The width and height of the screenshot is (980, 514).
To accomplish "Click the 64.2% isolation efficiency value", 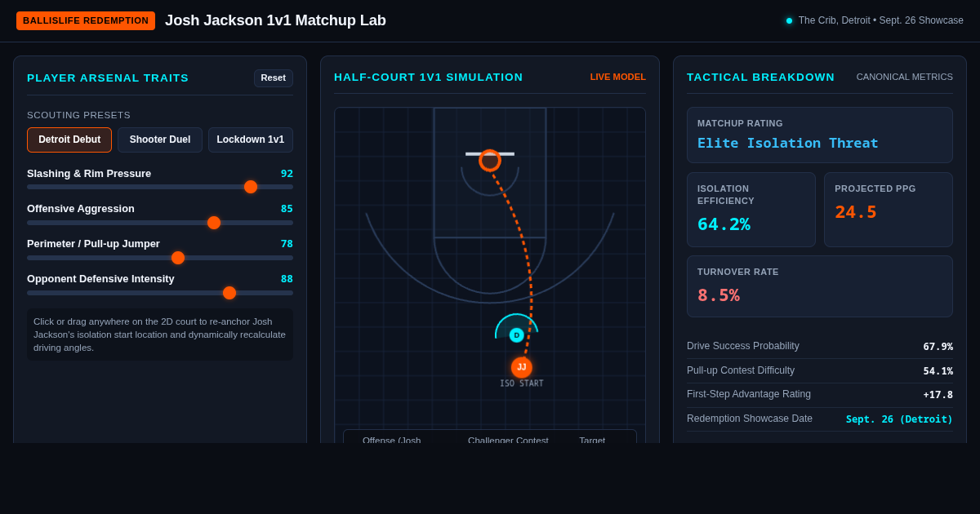I will [x=724, y=224].
